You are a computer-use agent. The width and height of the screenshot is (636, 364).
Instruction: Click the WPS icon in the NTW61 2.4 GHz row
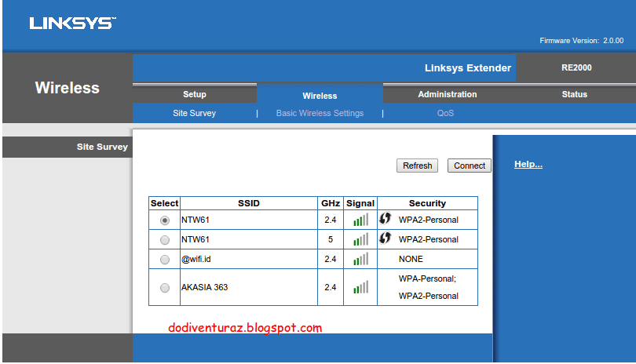[x=385, y=219]
